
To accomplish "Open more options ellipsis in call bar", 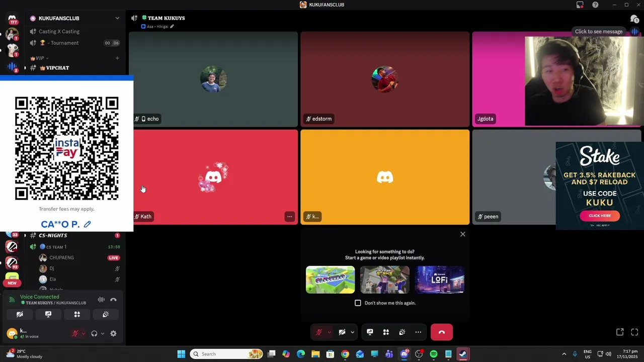I will [x=418, y=332].
